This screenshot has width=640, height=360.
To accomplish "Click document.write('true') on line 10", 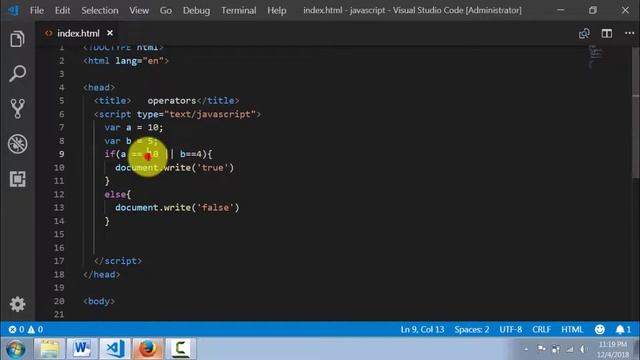I will point(174,167).
